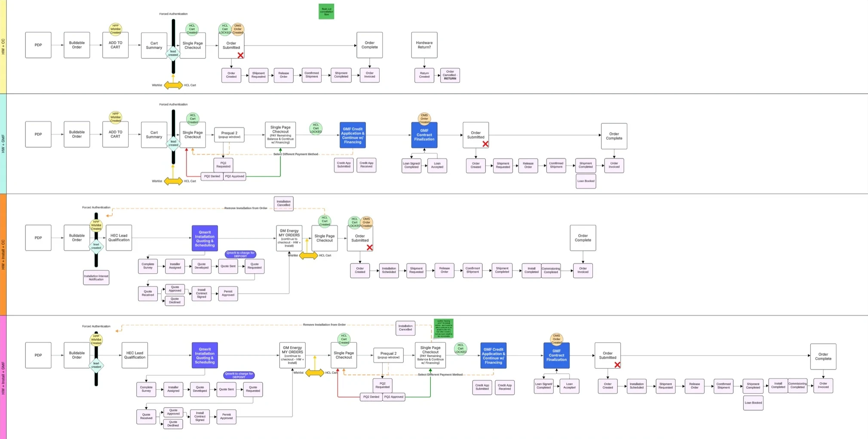Click red X on Order Submitted in HW + Install + GMF lane
The height and width of the screenshot is (439, 868).
click(x=617, y=365)
